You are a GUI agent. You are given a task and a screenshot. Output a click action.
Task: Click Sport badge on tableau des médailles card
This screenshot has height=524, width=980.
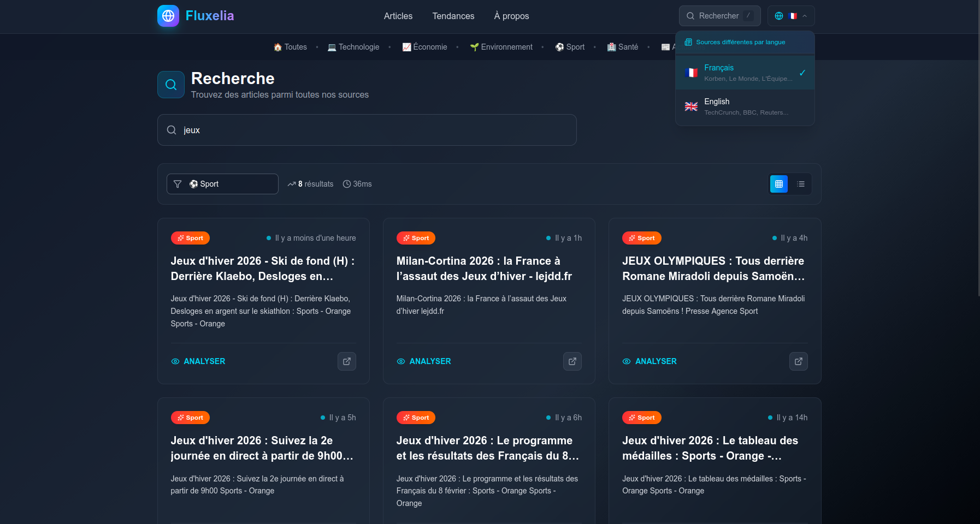pos(642,418)
